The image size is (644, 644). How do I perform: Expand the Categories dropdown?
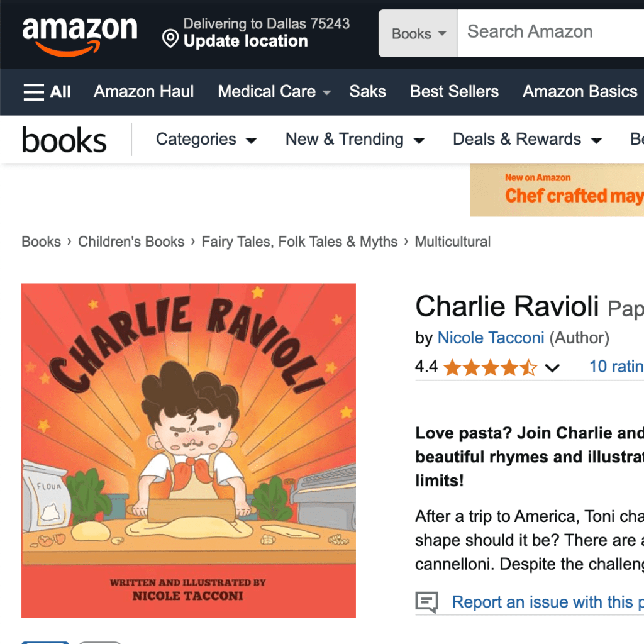(x=206, y=140)
